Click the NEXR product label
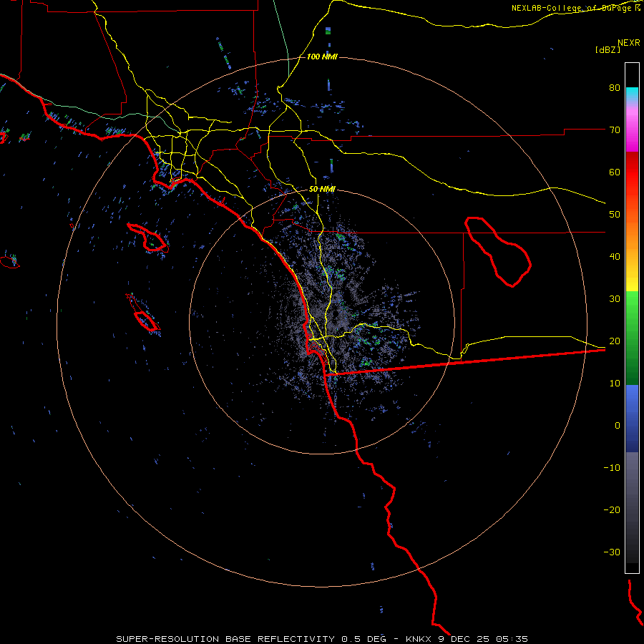This screenshot has width=644, height=644. (629, 43)
